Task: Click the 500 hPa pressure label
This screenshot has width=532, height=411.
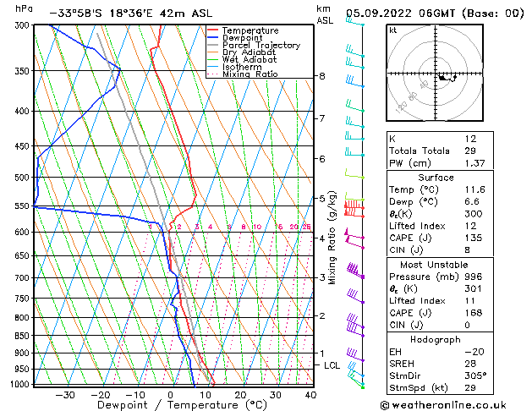Action: pos(24,178)
